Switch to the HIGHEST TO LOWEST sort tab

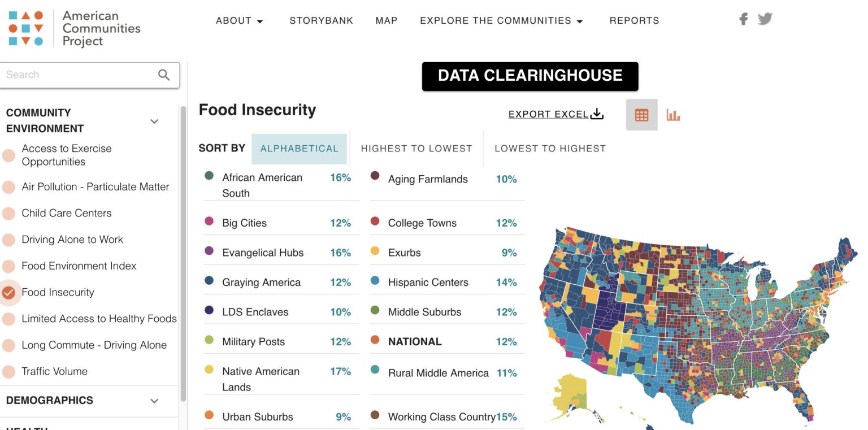click(x=416, y=148)
